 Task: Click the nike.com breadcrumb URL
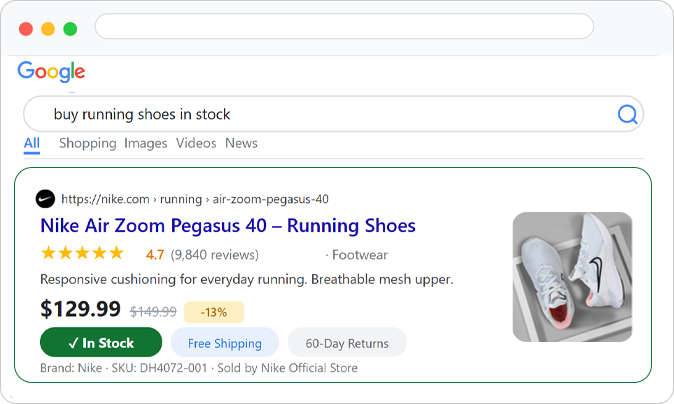point(195,199)
